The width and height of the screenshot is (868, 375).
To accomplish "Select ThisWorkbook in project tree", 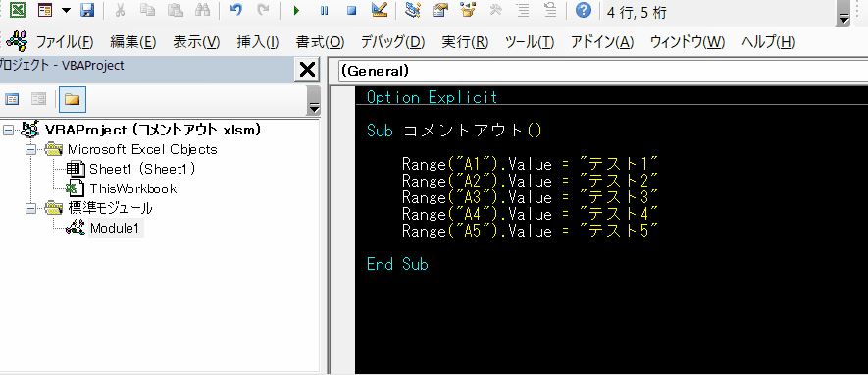I will tap(133, 188).
